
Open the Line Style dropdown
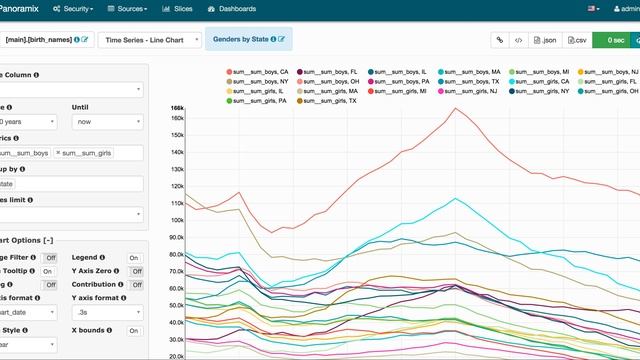coord(28,344)
